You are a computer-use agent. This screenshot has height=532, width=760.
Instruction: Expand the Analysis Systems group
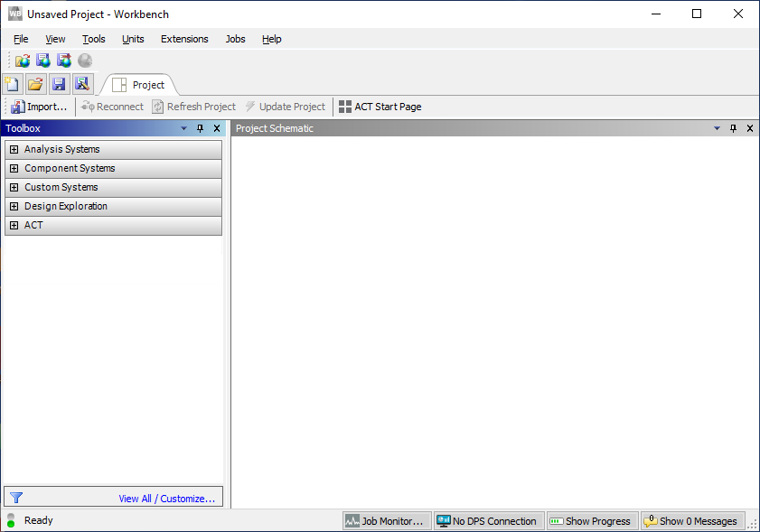tap(14, 149)
